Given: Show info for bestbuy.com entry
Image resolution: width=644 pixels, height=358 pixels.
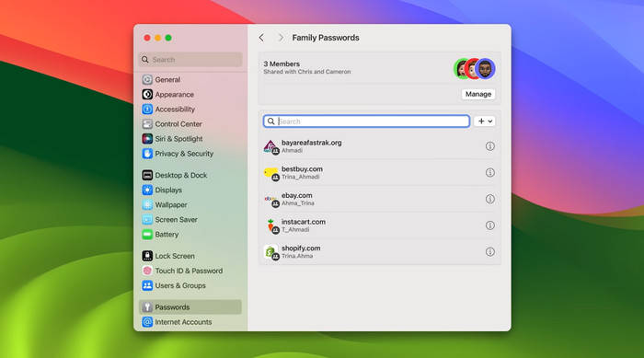Looking at the screenshot, I should [490, 173].
